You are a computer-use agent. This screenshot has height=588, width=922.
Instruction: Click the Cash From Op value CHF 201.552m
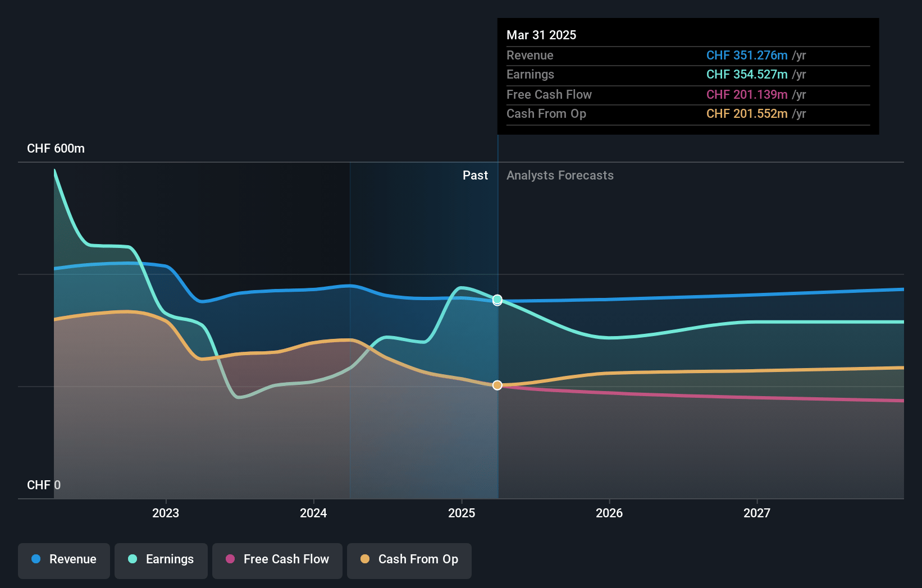pyautogui.click(x=747, y=113)
